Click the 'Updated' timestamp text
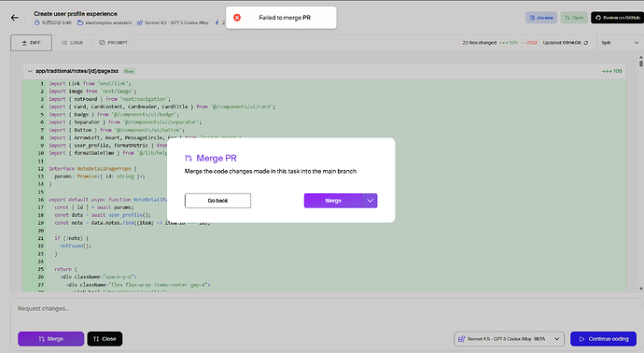Screen dimensions: 644x353 [562, 43]
